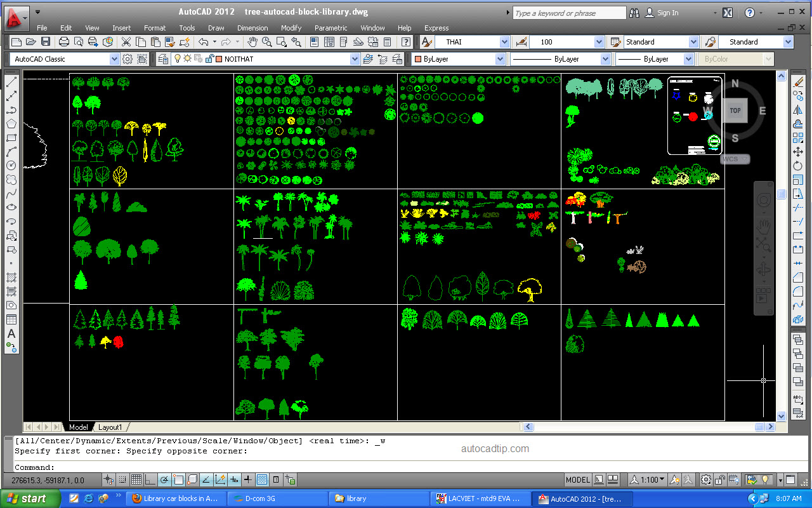
Task: Toggle the lightbulb to turn off NOITHAT layer
Action: click(177, 58)
